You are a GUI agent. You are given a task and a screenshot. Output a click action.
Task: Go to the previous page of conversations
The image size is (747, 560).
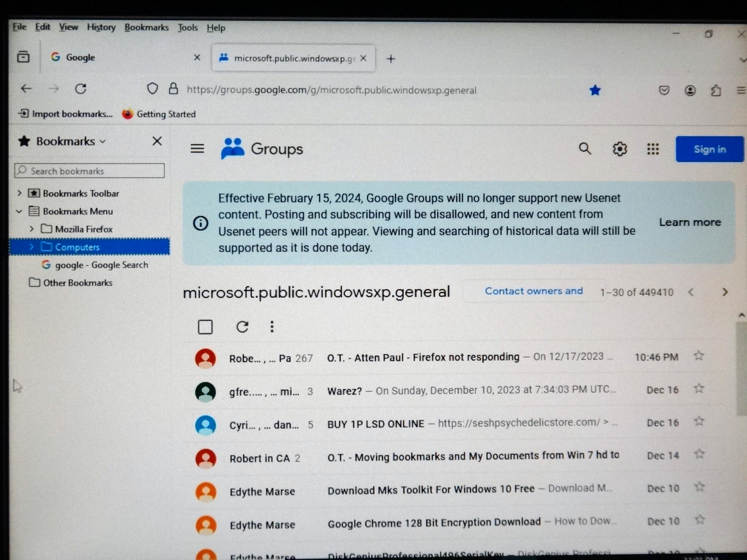tap(691, 292)
